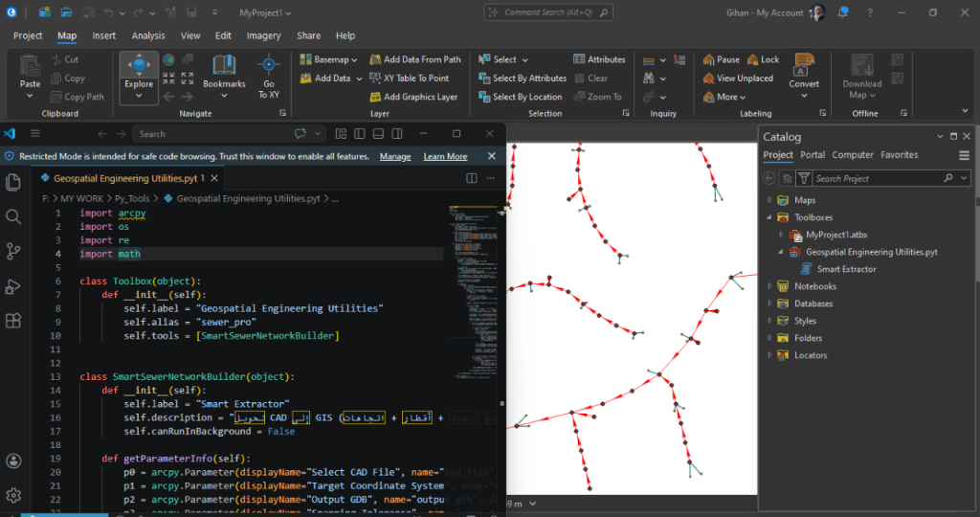Toggle VS Code primary sidebar layout

tap(360, 134)
